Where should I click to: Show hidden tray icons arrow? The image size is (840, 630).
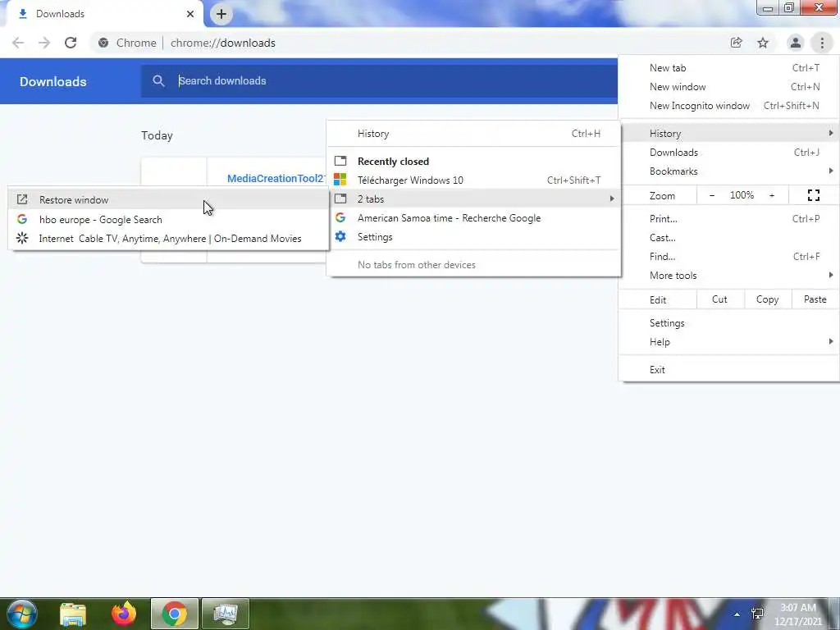coord(737,614)
